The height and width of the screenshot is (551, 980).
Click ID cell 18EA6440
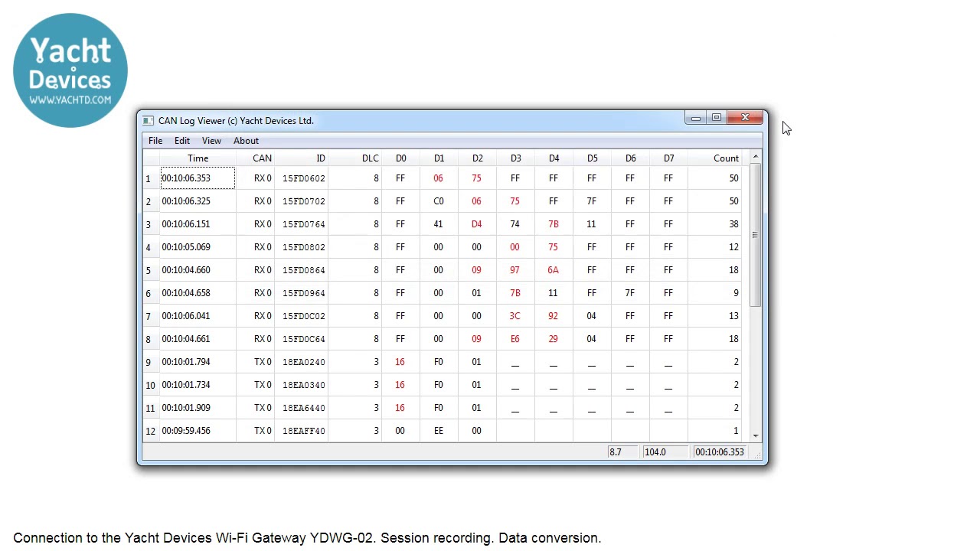(x=301, y=408)
